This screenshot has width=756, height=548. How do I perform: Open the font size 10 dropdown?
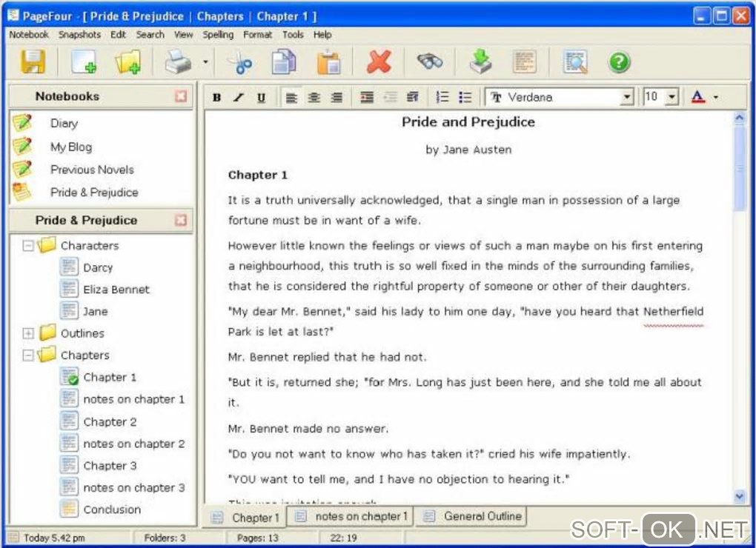[672, 97]
